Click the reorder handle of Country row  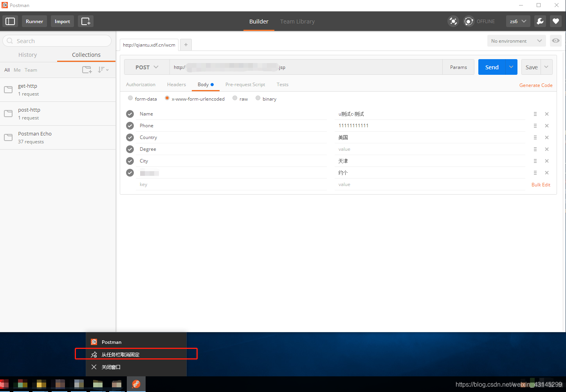pos(535,137)
